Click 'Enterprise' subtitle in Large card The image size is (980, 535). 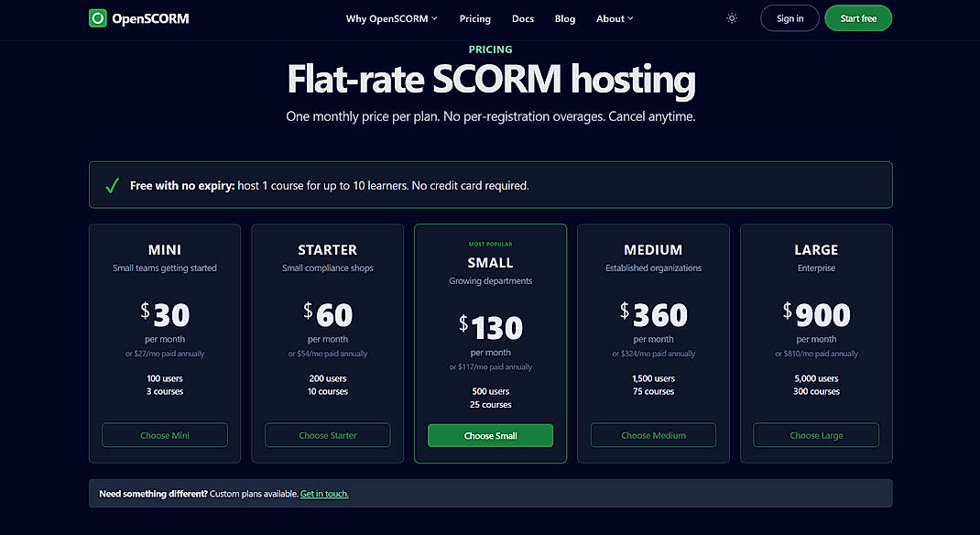click(x=816, y=268)
